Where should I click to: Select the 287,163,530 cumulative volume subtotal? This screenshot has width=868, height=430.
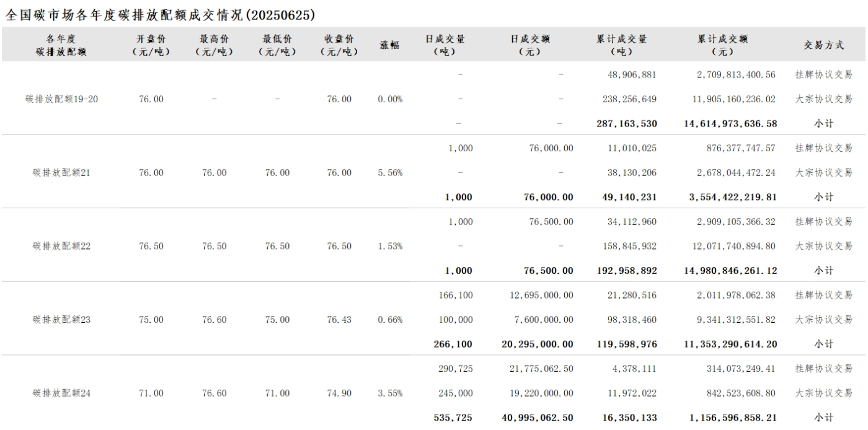click(x=627, y=123)
